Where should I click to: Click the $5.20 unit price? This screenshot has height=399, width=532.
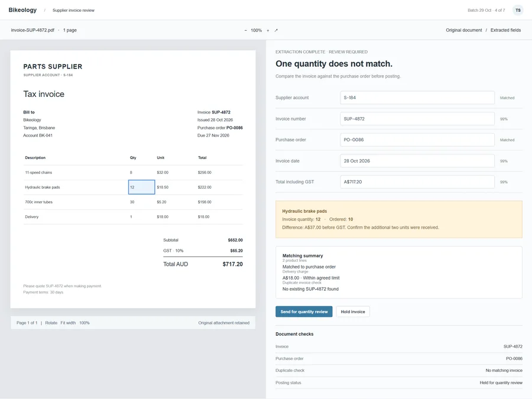(161, 202)
